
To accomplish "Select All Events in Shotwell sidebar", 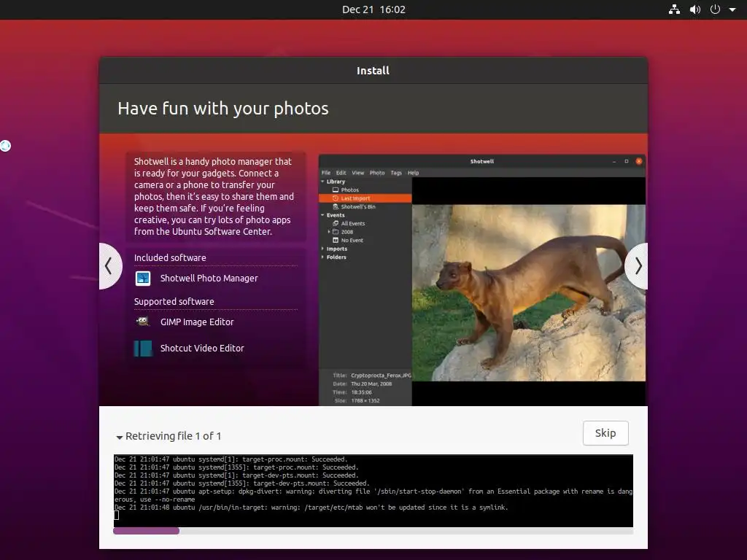I will 352,223.
